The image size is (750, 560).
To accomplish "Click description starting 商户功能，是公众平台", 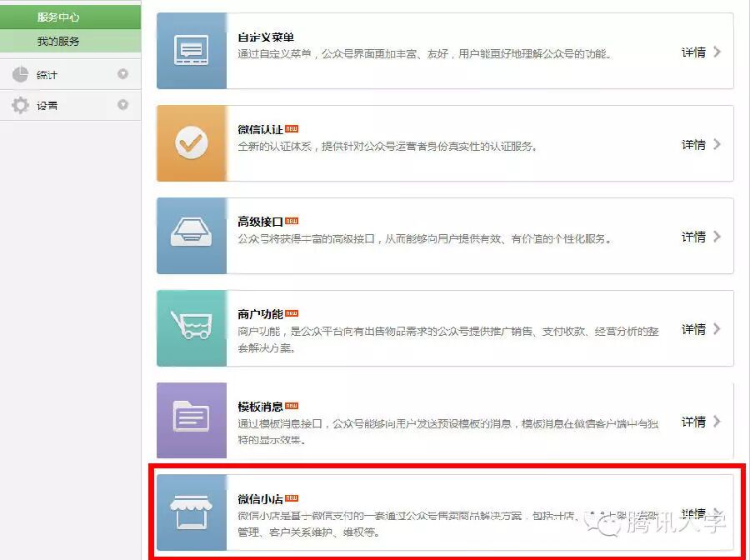I will [x=448, y=339].
